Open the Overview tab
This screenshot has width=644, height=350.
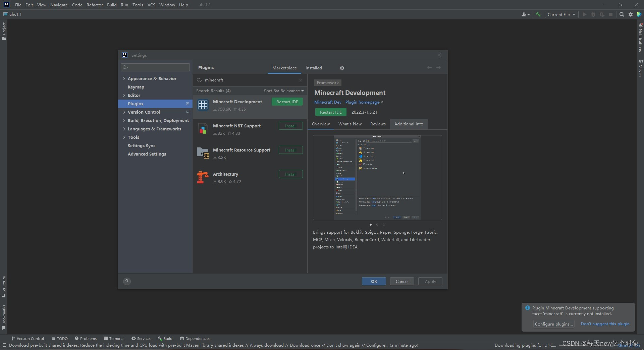pyautogui.click(x=321, y=124)
